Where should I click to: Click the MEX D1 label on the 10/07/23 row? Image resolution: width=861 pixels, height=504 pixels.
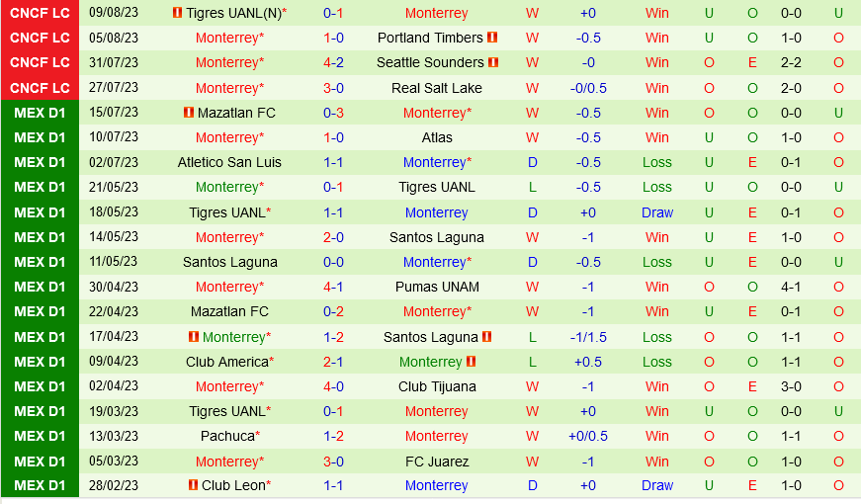40,137
